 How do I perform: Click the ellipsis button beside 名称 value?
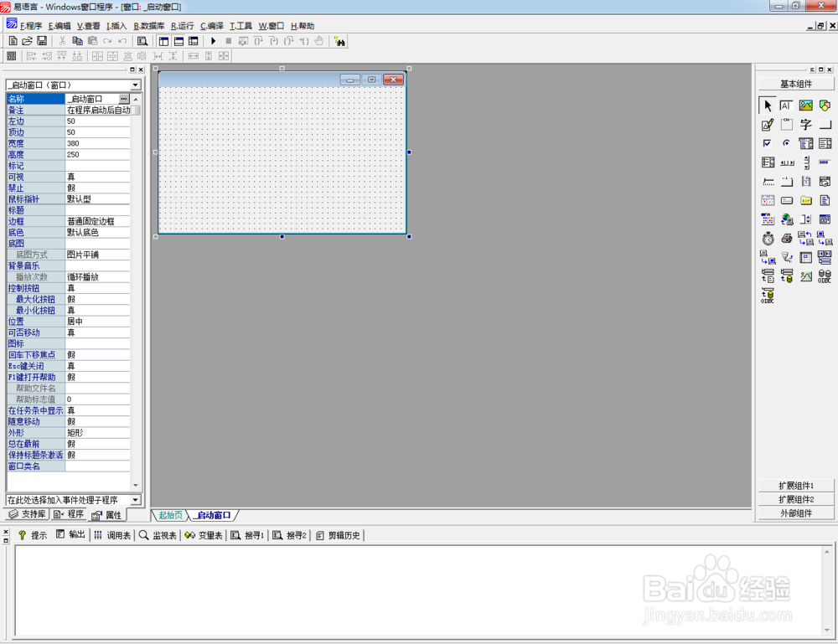point(124,99)
